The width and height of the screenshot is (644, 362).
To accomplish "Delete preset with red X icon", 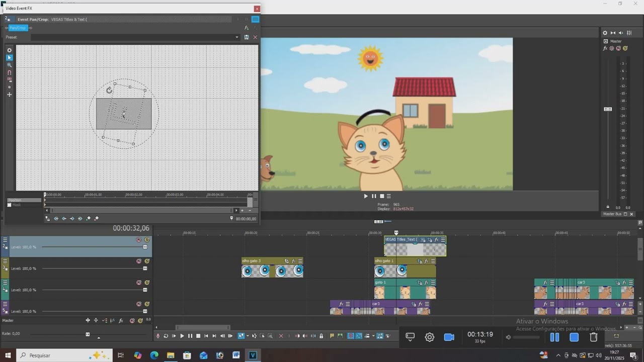I will pyautogui.click(x=255, y=37).
